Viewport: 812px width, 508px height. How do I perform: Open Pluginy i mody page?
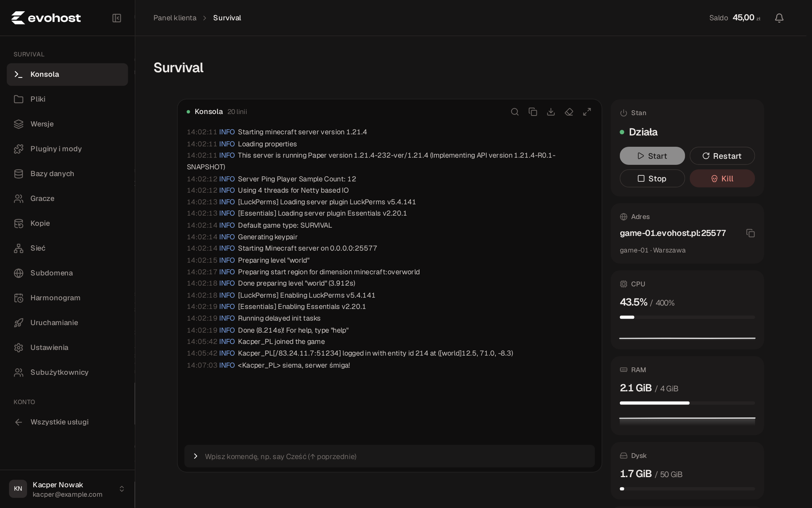coord(67,149)
